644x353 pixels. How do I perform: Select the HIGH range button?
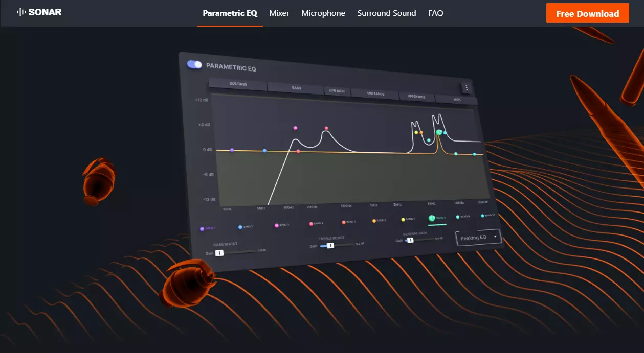[x=457, y=100]
